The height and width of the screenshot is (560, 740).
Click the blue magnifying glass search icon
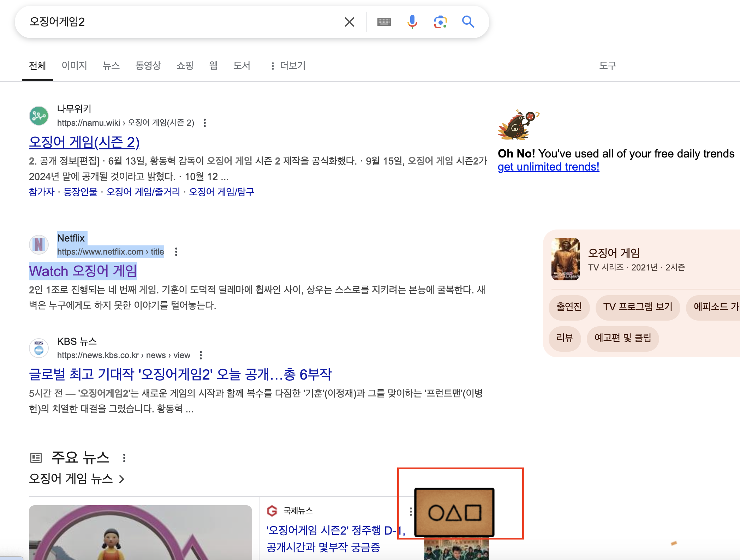pos(468,22)
